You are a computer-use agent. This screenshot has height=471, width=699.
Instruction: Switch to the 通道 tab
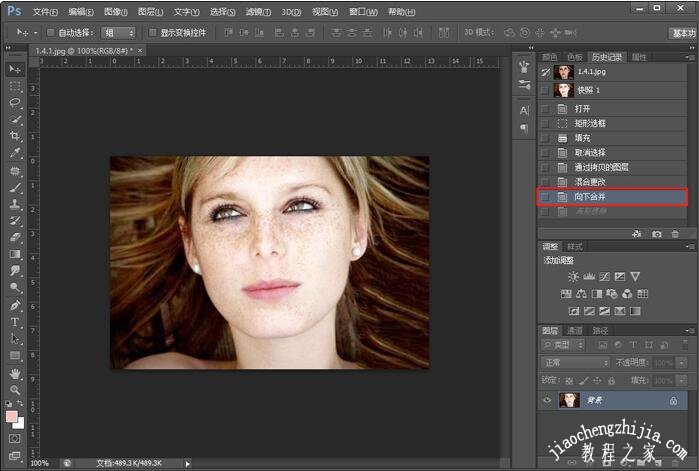575,330
